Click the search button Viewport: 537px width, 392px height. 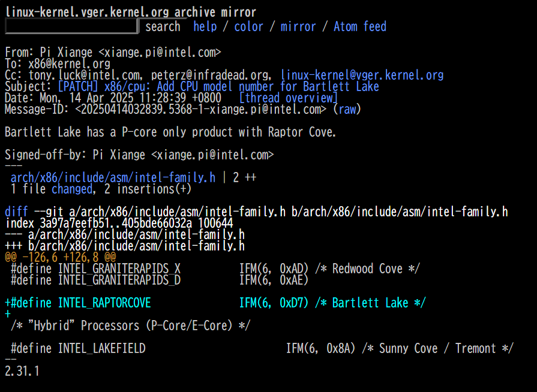pyautogui.click(x=163, y=26)
